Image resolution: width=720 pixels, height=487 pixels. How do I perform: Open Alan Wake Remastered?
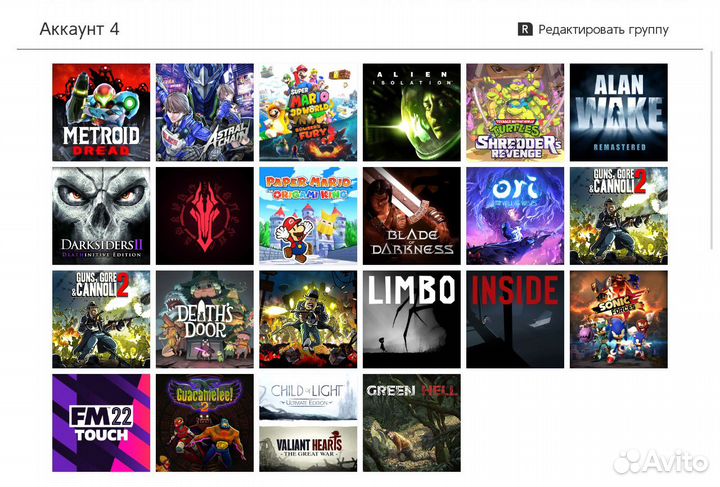coord(618,112)
